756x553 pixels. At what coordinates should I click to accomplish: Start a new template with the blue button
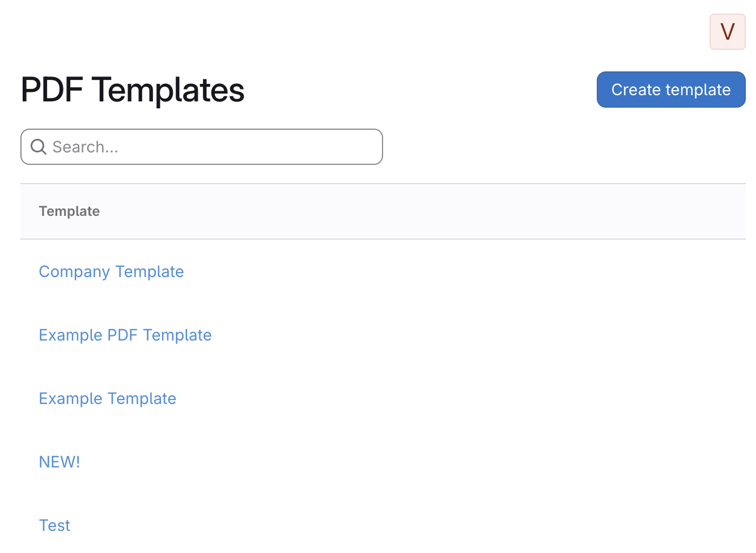click(x=670, y=90)
